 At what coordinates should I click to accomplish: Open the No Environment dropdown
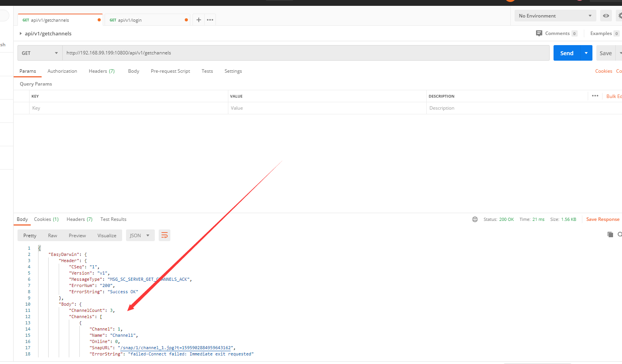[555, 16]
